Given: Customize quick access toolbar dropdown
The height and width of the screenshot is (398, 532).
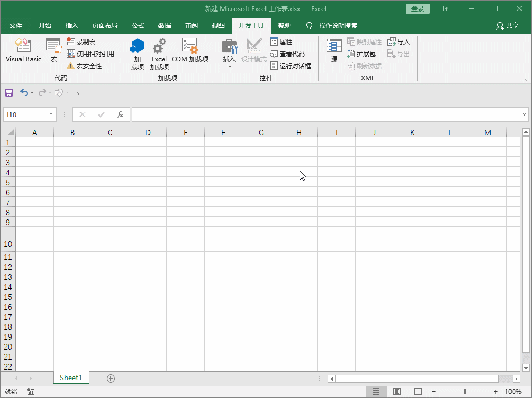Looking at the screenshot, I should 79,93.
